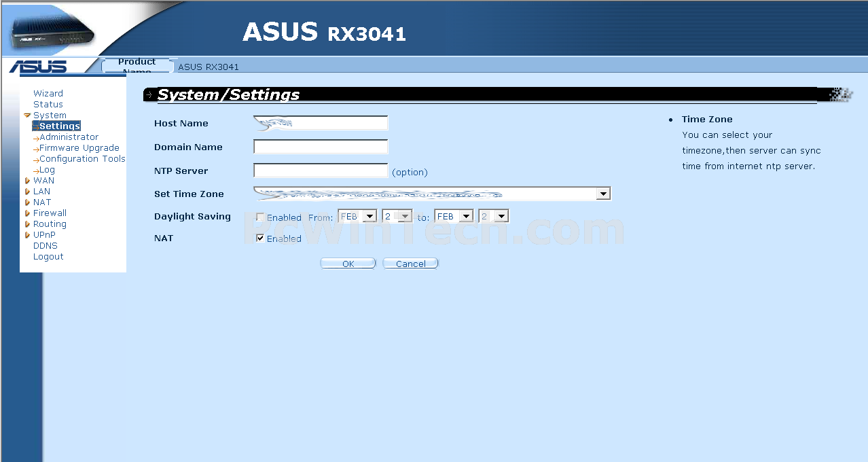Go to Firmware Upgrade page
The width and height of the screenshot is (868, 462).
79,148
